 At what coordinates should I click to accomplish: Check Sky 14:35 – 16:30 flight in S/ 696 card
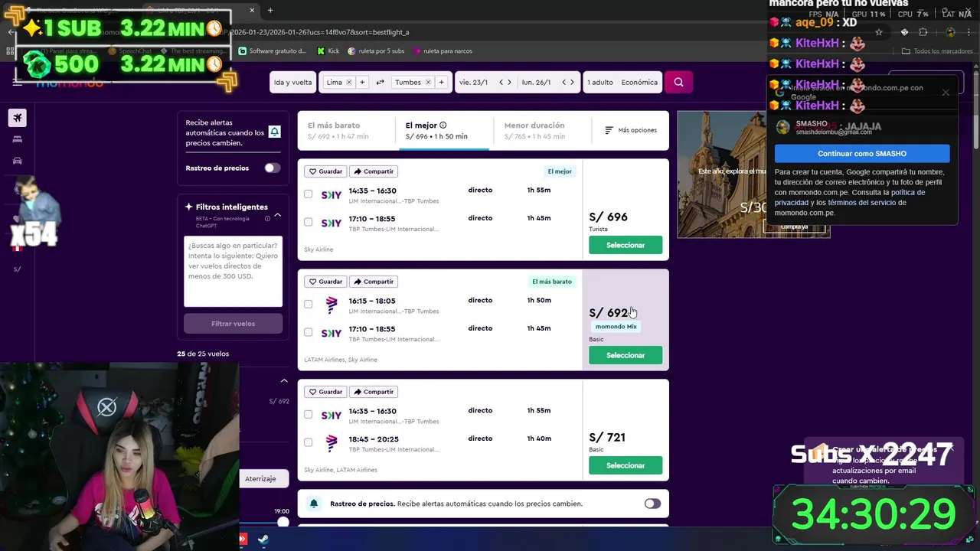point(309,194)
